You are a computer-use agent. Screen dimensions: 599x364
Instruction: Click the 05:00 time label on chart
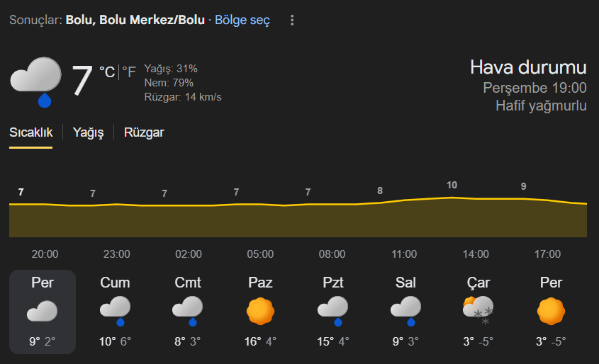coord(260,254)
